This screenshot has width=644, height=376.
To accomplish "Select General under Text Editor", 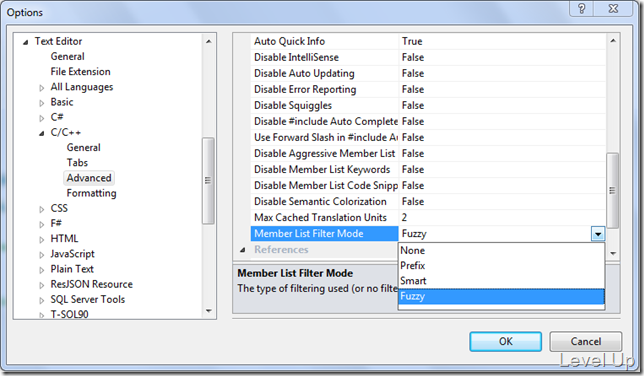I will (x=67, y=56).
